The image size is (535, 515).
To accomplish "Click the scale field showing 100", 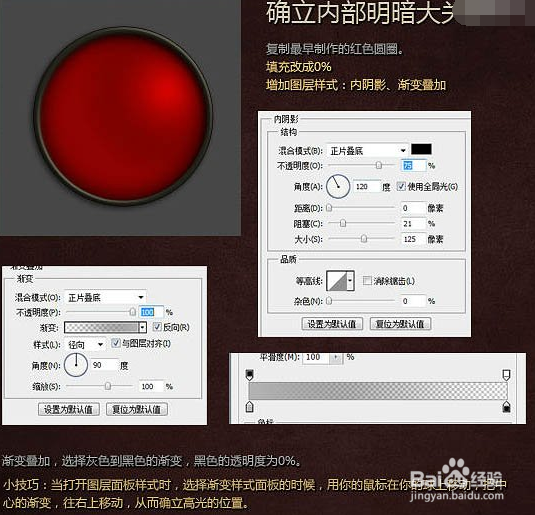I will pyautogui.click(x=151, y=386).
